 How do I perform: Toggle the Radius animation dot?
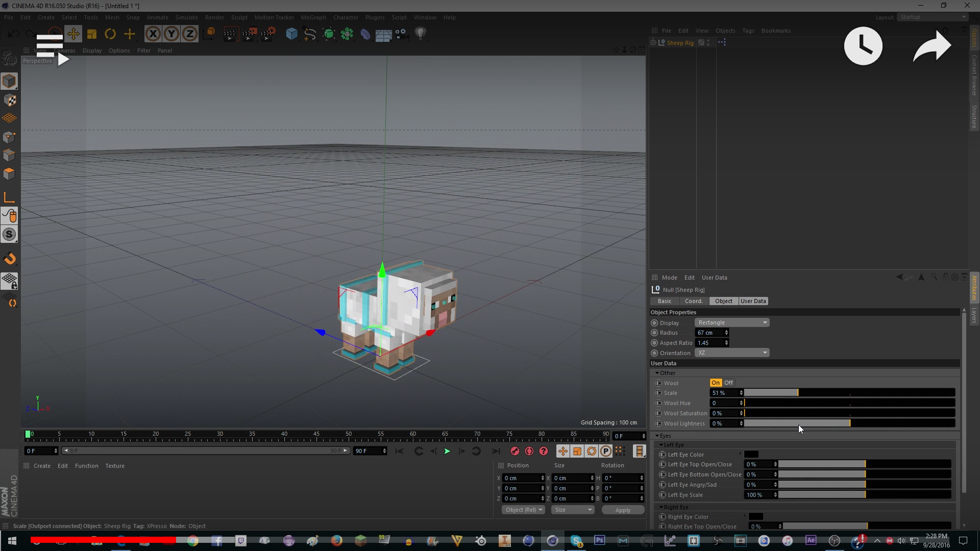point(654,333)
